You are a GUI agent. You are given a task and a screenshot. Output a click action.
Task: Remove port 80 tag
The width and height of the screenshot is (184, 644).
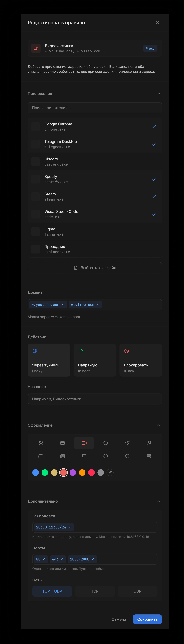[x=44, y=559]
